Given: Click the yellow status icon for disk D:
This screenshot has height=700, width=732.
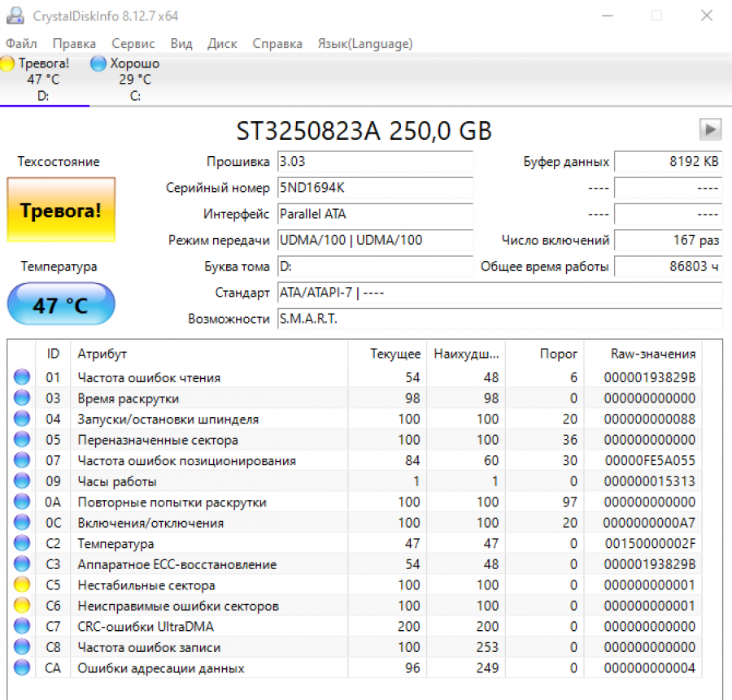Looking at the screenshot, I should click(x=8, y=63).
